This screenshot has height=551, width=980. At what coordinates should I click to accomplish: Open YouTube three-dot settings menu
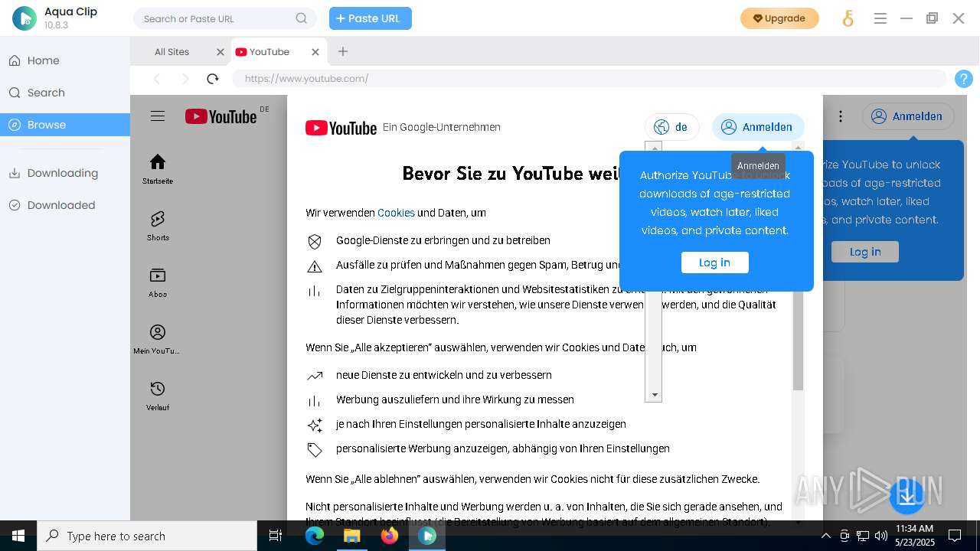(x=841, y=116)
